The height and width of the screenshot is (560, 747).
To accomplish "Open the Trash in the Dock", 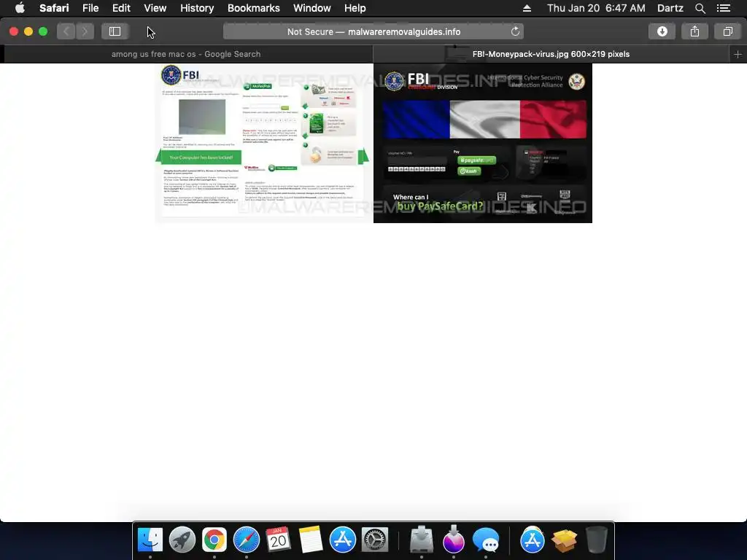I will 597,540.
